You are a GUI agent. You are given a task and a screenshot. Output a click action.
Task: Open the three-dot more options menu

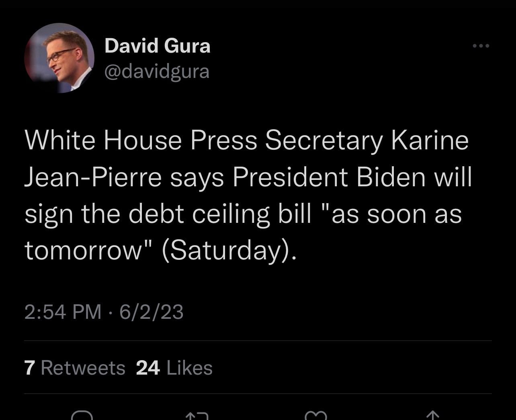coord(481,46)
